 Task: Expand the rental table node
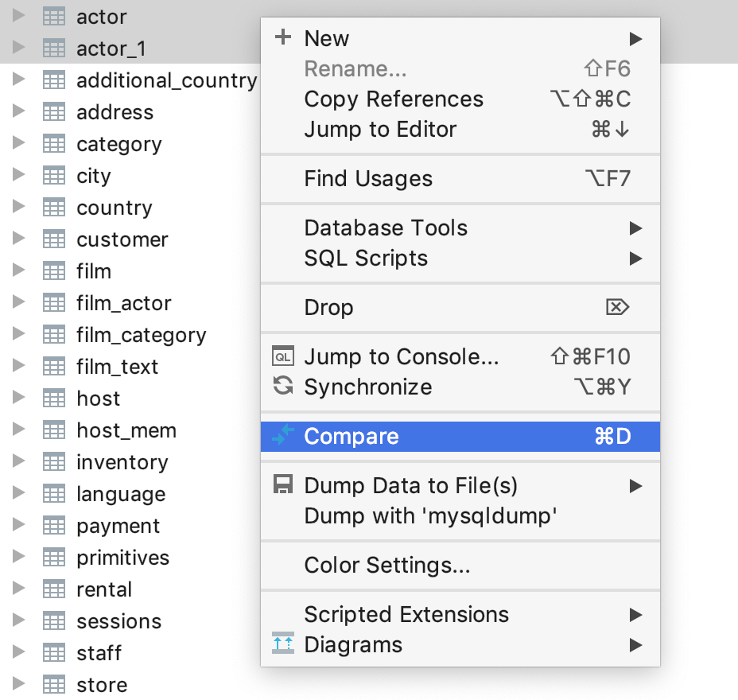coord(18,588)
